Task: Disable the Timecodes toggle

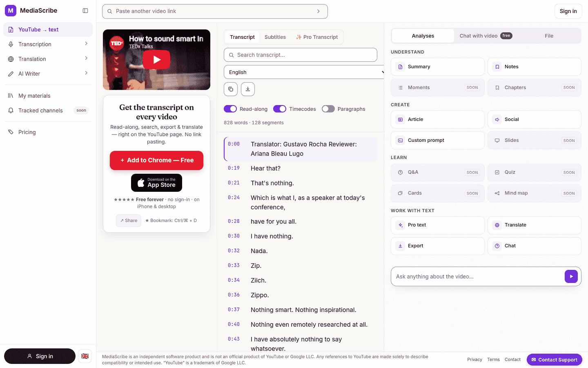Action: click(280, 109)
